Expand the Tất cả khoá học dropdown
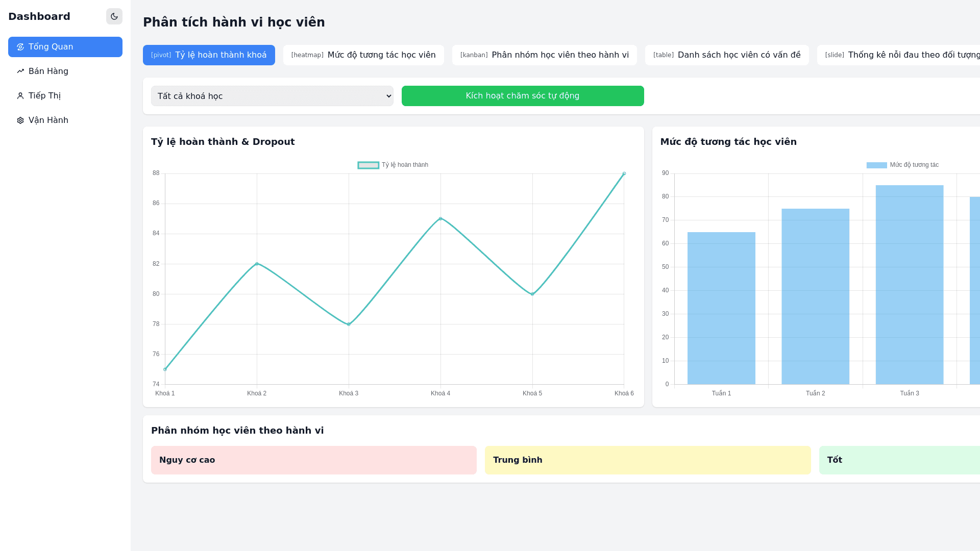The height and width of the screenshot is (551, 980). [272, 96]
